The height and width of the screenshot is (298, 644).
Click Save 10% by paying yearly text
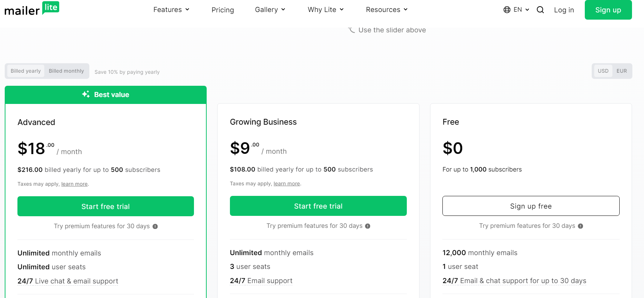127,72
